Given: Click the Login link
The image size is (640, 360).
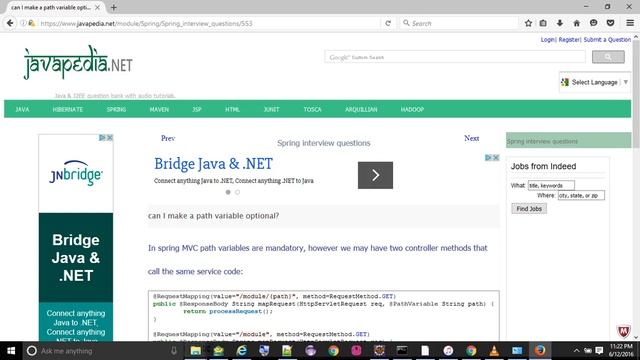Looking at the screenshot, I should click(548, 40).
